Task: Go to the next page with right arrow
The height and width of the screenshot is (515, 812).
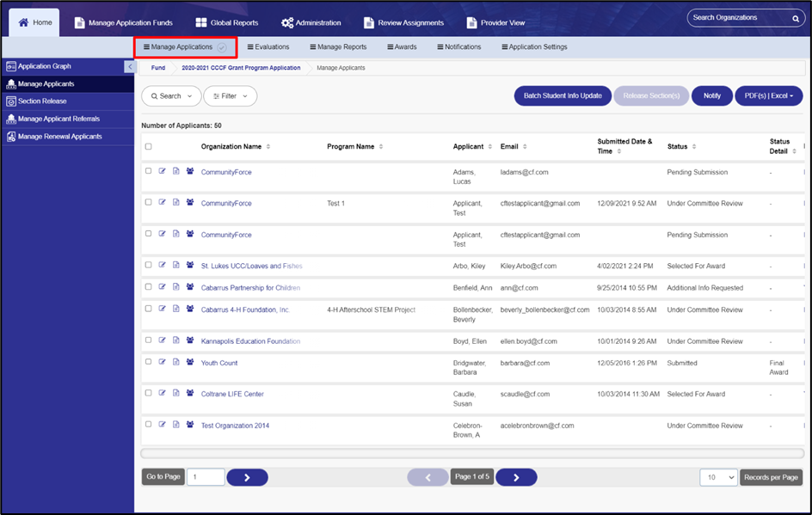Action: pos(516,477)
